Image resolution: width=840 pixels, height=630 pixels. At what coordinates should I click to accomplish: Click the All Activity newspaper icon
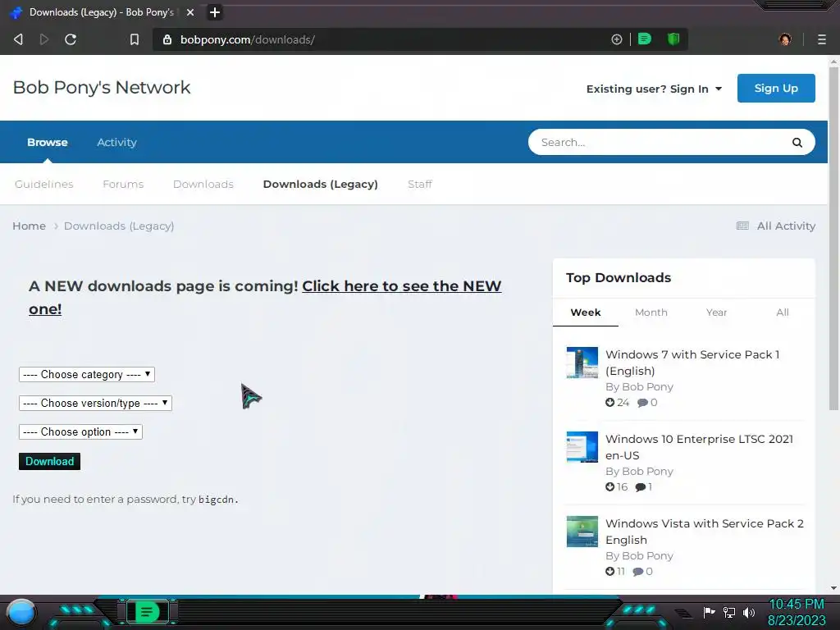pyautogui.click(x=742, y=226)
